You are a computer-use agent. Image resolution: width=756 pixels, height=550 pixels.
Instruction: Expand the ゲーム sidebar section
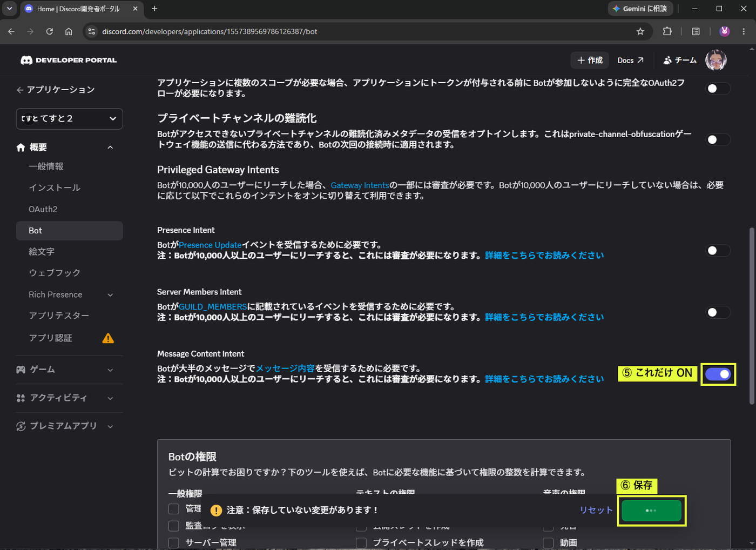(x=110, y=370)
